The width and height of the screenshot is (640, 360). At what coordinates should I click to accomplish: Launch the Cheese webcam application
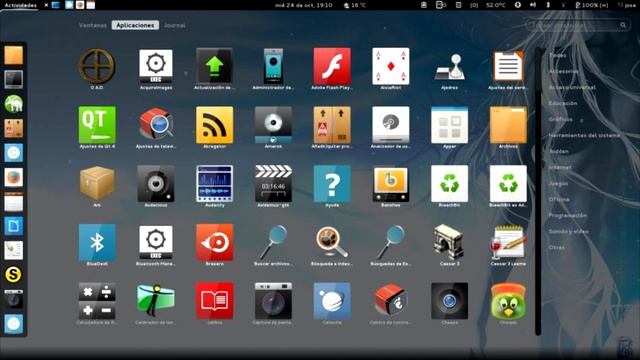point(449,301)
